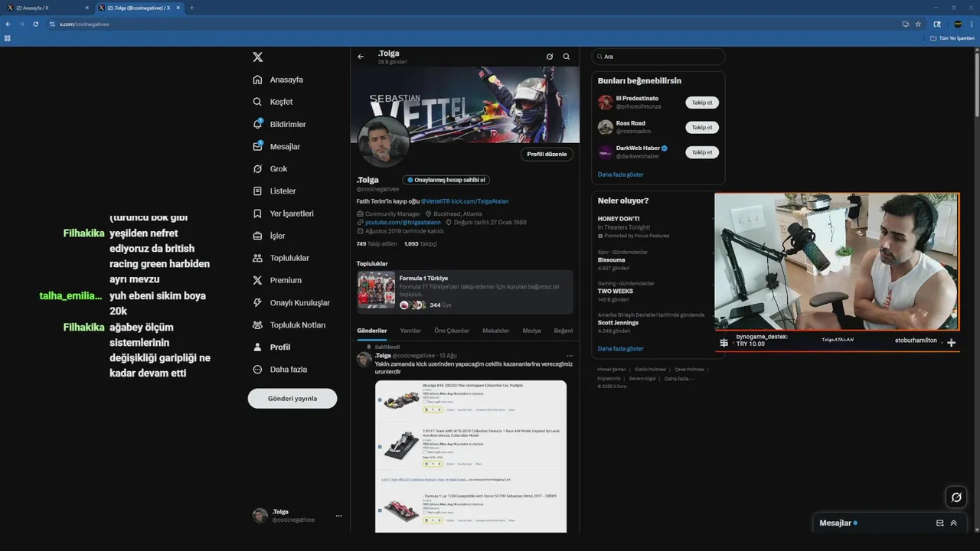Click Daha fazla footer link
980x551 pixels.
click(x=679, y=378)
